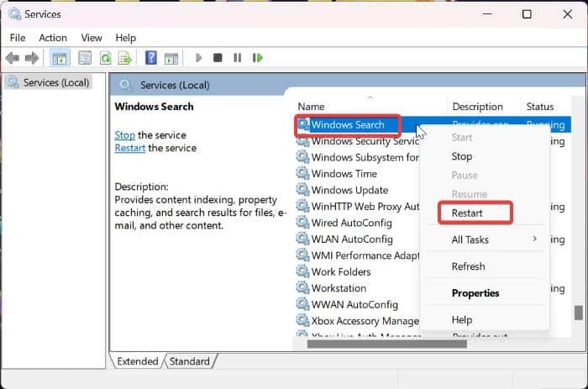Click gear icon beside Windows Search

coord(303,124)
